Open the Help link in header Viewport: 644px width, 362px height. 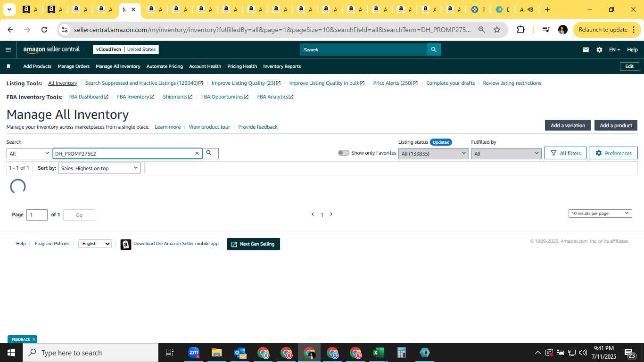(x=632, y=49)
